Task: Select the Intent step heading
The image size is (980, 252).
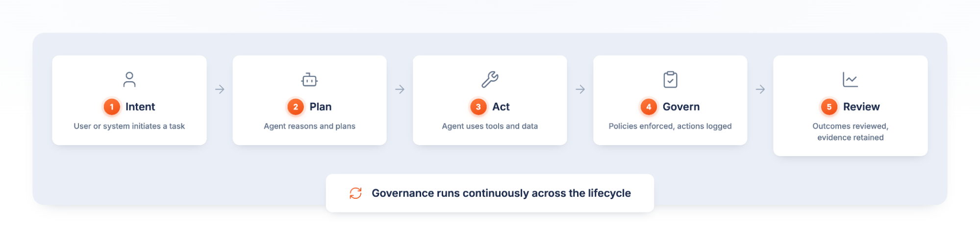Action: tap(140, 107)
